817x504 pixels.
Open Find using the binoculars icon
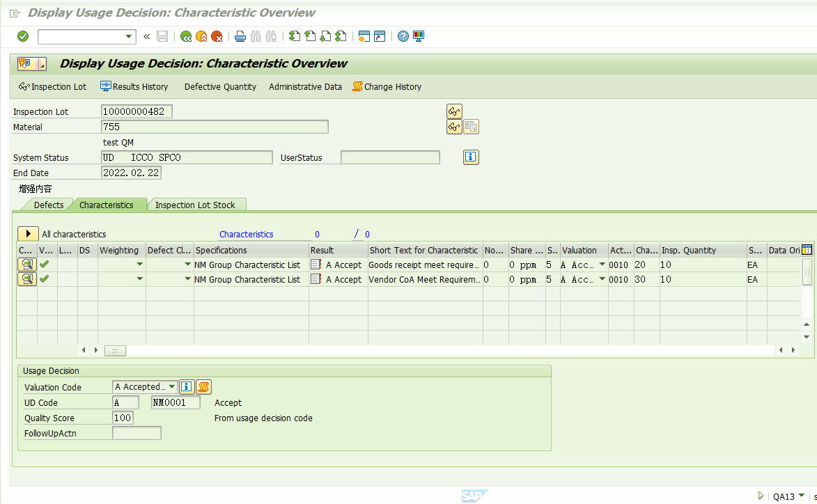[256, 36]
